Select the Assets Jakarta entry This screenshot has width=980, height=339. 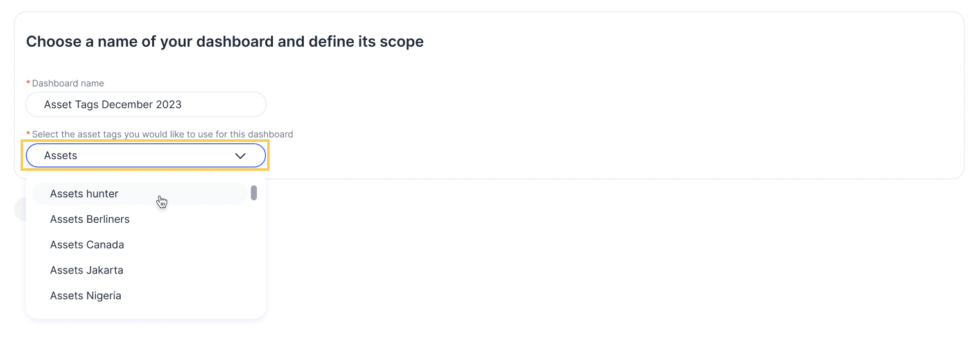point(139,270)
